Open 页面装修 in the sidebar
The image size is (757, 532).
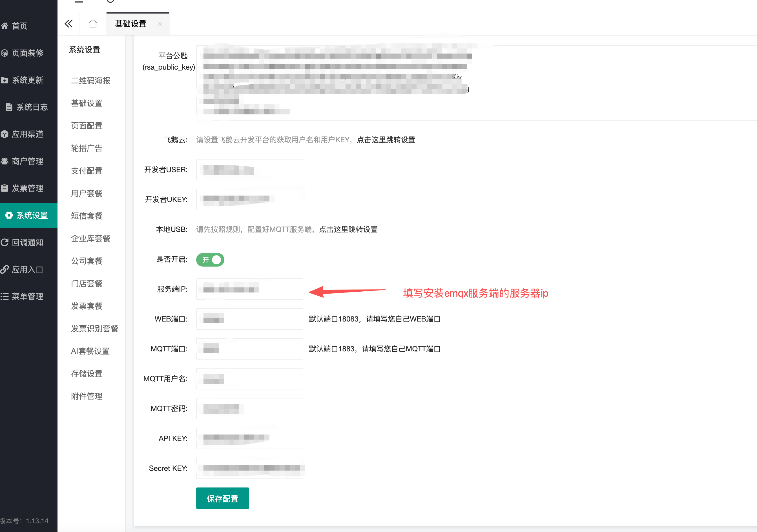(27, 53)
